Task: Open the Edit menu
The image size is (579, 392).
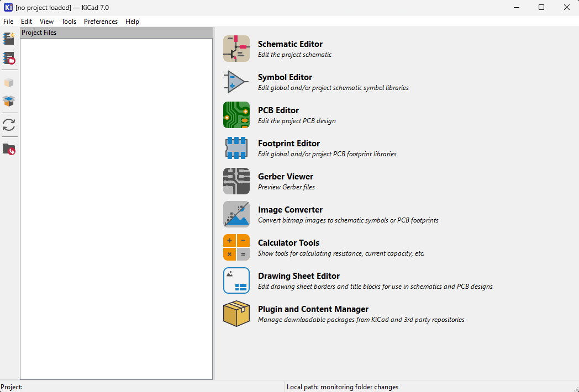Action: click(x=27, y=22)
